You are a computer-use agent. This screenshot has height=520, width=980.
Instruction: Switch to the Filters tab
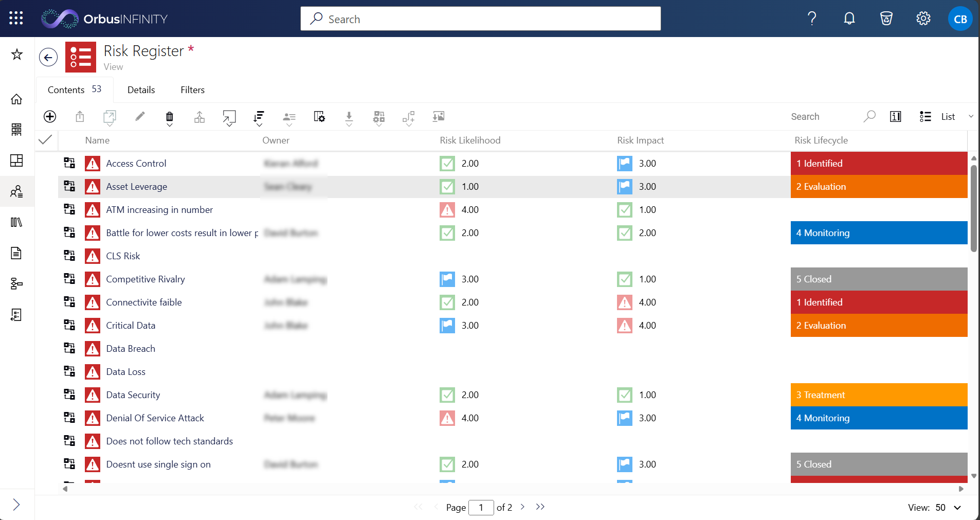193,90
